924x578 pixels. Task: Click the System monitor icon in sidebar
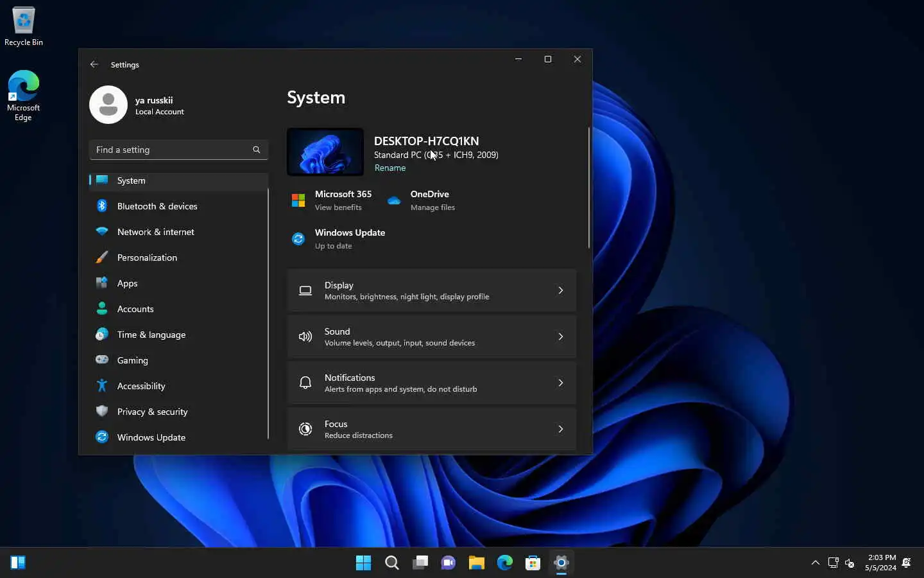point(101,180)
